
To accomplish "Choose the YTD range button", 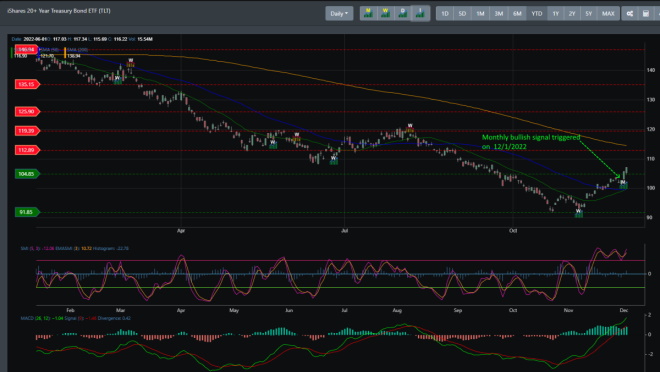I will tap(537, 13).
